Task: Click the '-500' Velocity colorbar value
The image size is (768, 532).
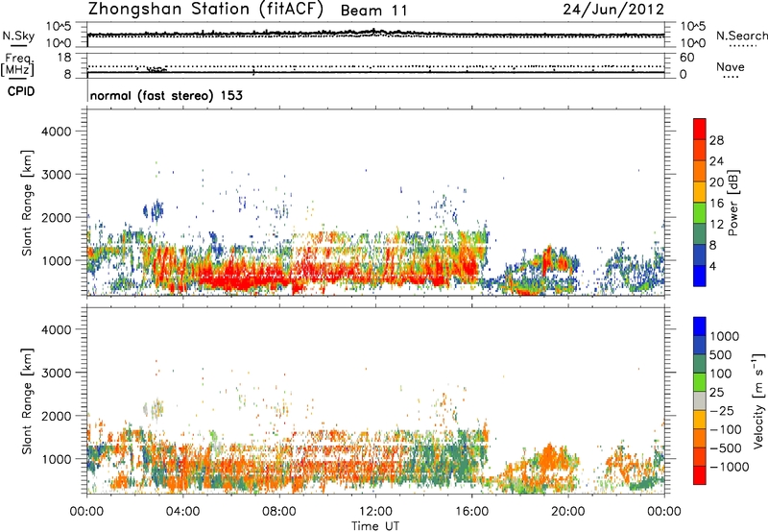Action: (726, 448)
